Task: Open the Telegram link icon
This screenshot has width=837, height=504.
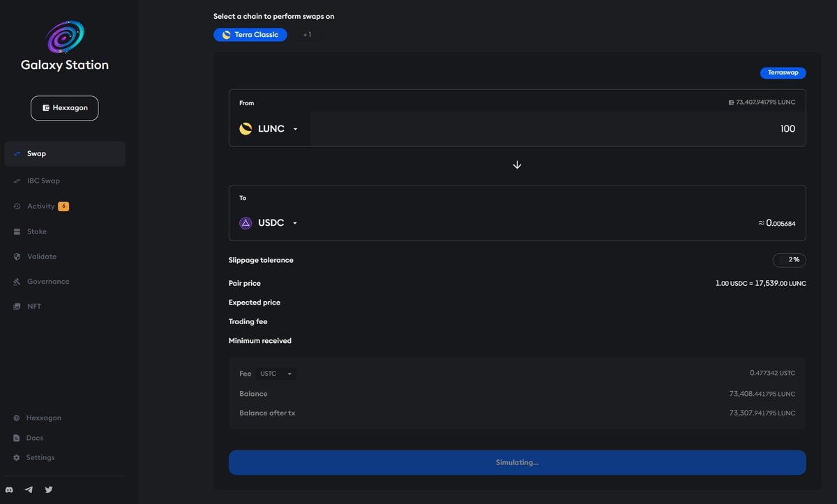Action: (29, 489)
